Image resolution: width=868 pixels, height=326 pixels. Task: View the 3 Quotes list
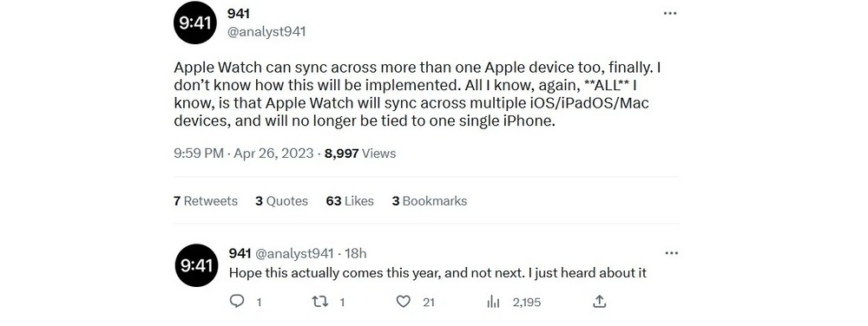(281, 201)
